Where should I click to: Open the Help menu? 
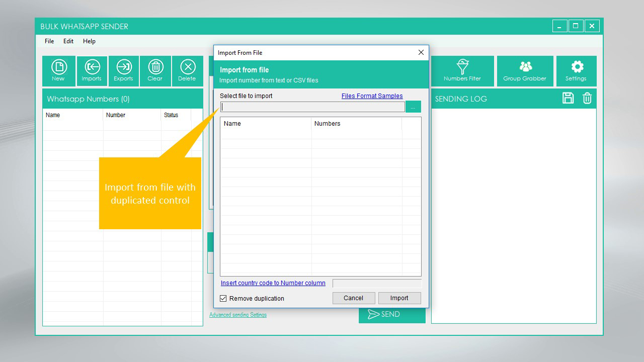(89, 41)
